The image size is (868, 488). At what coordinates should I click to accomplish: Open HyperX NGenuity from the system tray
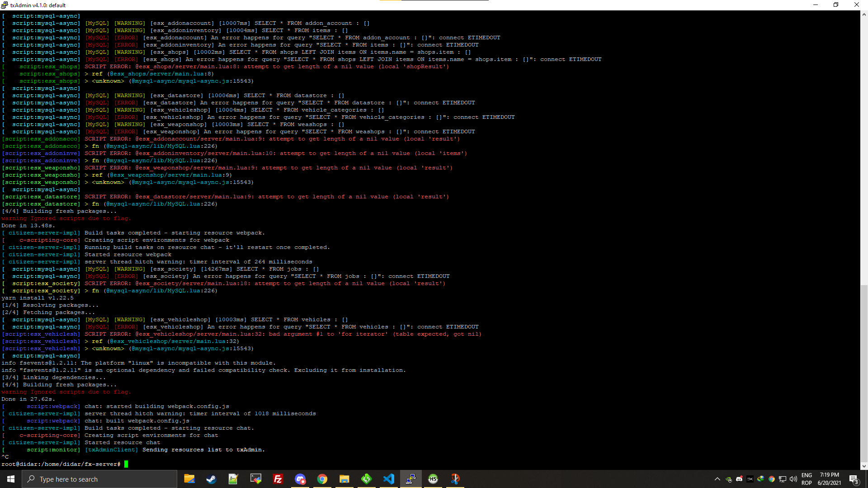click(750, 479)
